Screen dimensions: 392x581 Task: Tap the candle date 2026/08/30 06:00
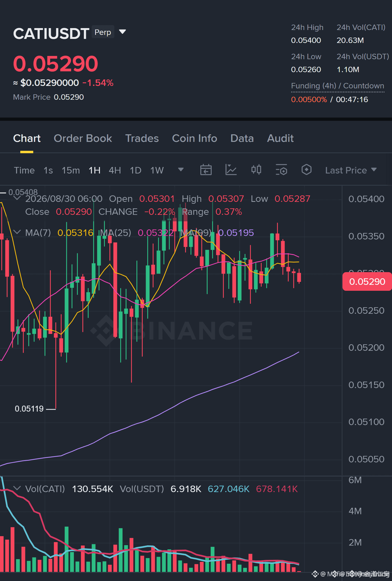pyautogui.click(x=64, y=199)
